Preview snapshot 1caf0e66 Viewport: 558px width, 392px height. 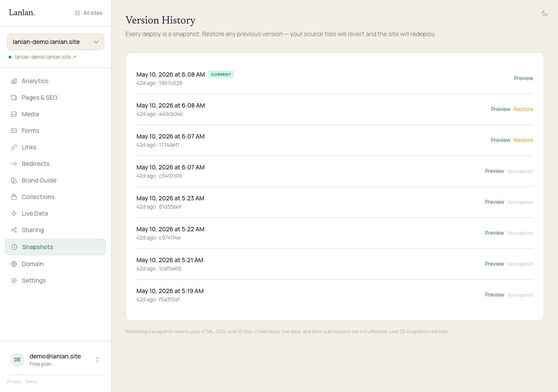point(494,264)
